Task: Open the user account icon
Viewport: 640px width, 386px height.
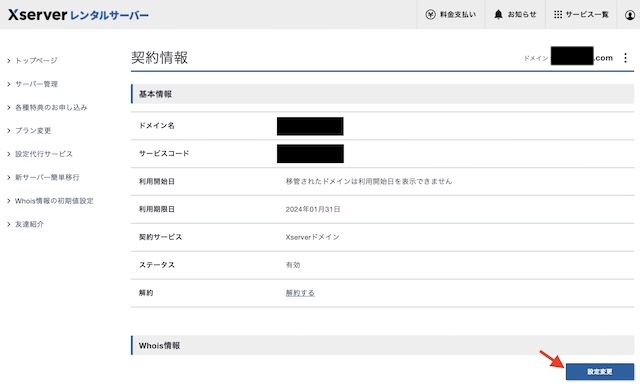Action: click(630, 15)
